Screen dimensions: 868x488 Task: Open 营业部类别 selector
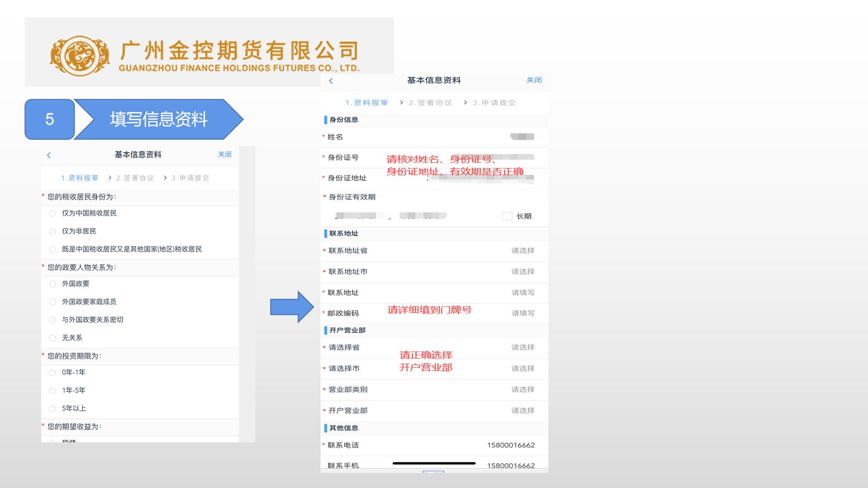point(434,389)
